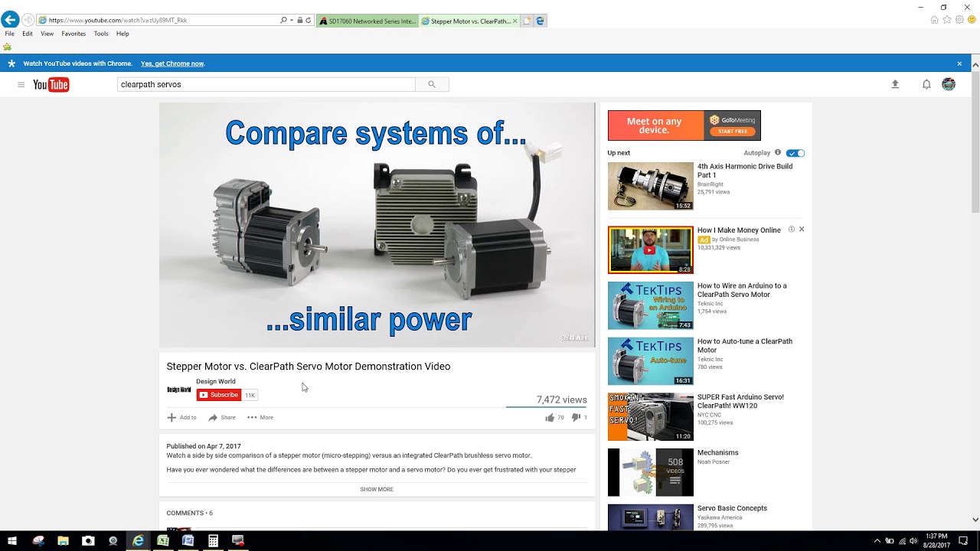Click the video player showing motors

click(x=377, y=225)
